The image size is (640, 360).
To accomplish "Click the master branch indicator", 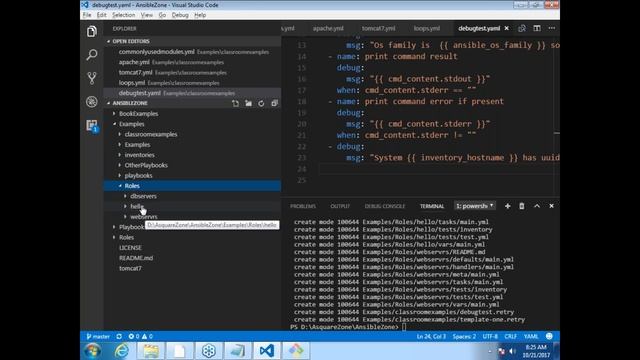I will (x=98, y=336).
